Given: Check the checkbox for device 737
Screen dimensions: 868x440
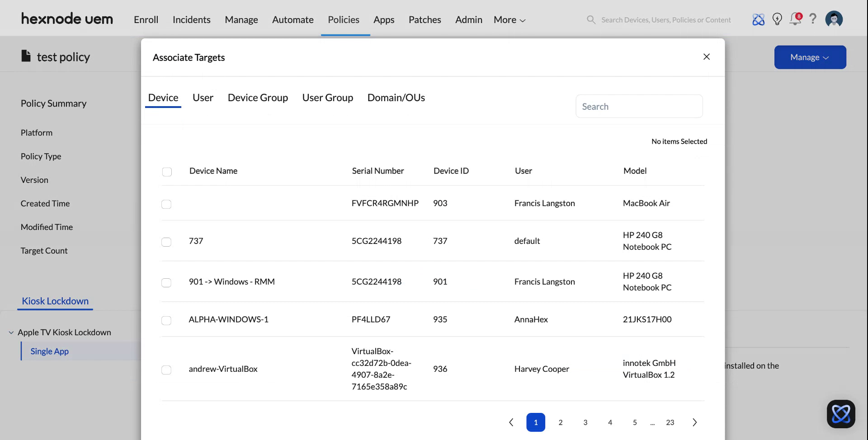Looking at the screenshot, I should (x=166, y=242).
